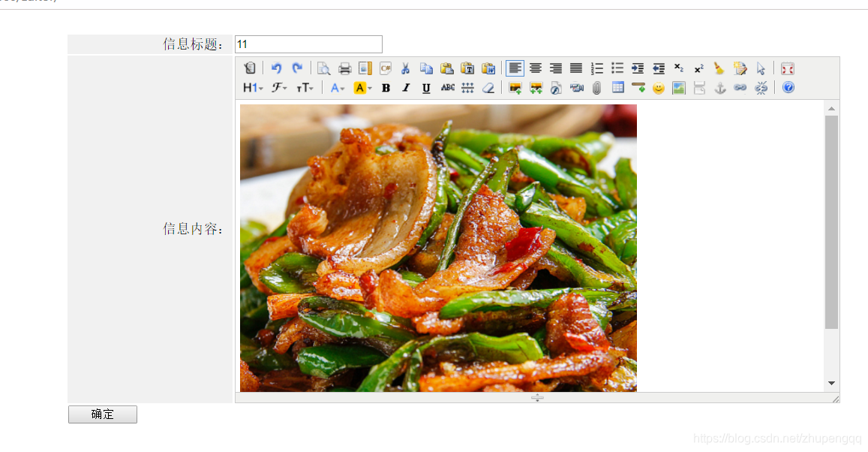Insert a media video file

576,88
